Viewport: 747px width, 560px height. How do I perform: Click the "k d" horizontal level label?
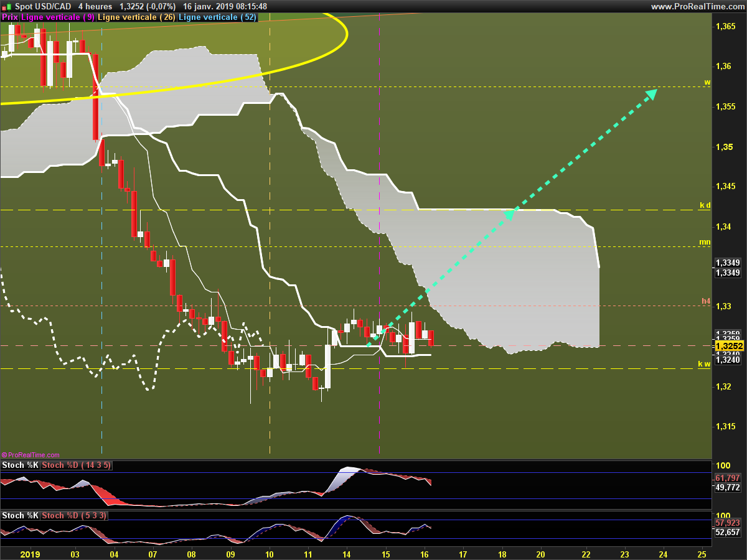pos(705,205)
